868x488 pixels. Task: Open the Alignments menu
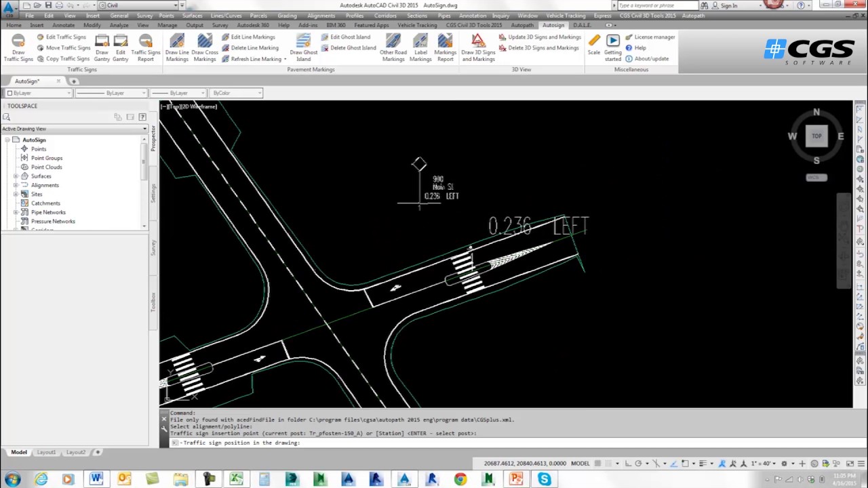tap(321, 16)
